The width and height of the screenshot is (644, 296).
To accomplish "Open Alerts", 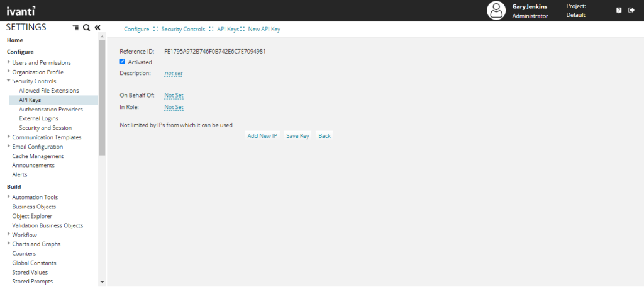I will (x=19, y=174).
